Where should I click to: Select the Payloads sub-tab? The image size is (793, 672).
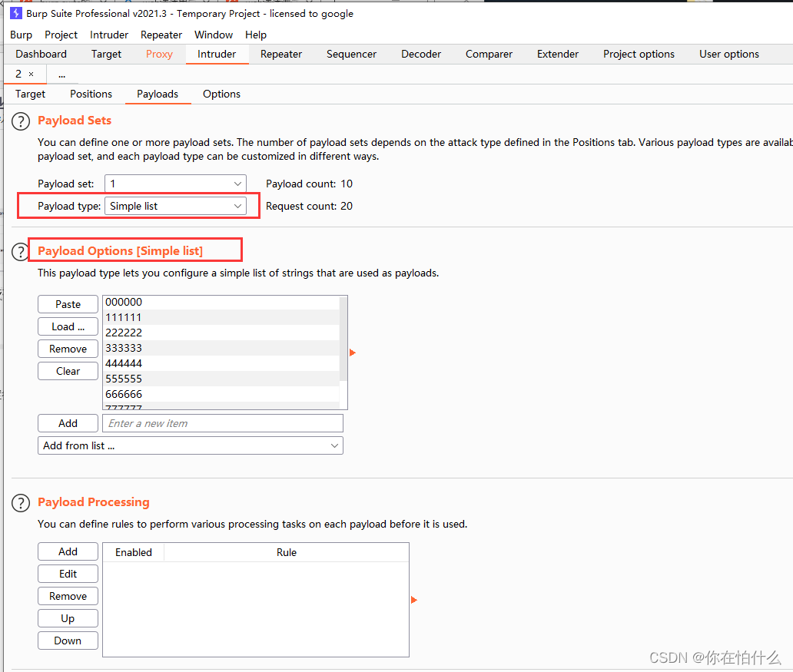point(158,94)
